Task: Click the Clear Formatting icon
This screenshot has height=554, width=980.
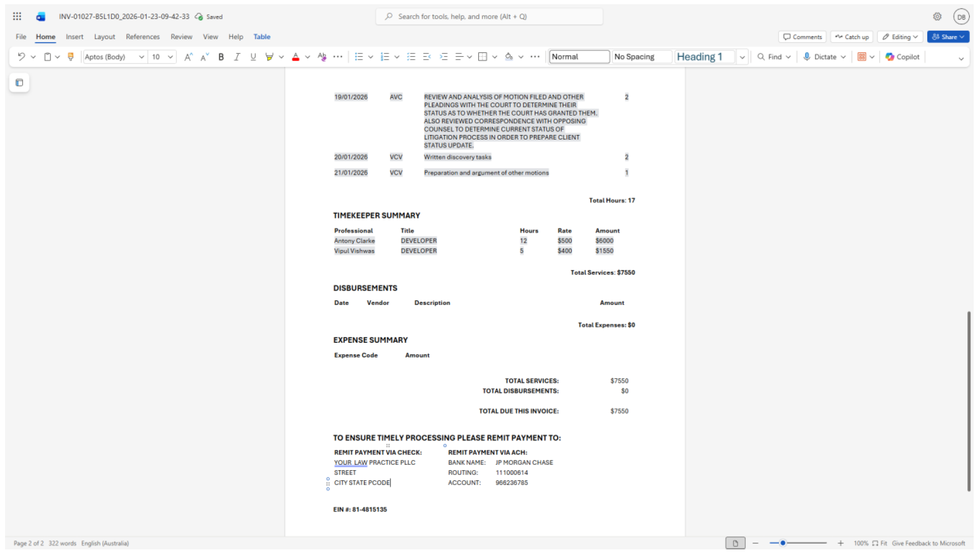Action: pyautogui.click(x=322, y=56)
